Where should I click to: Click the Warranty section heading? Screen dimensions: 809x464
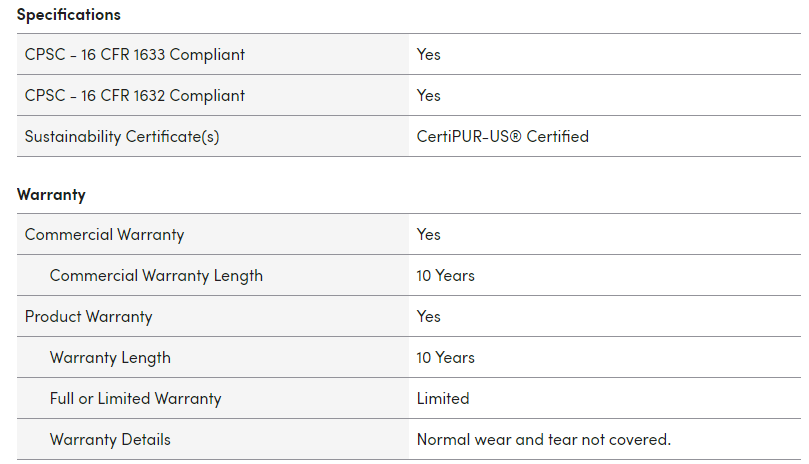click(x=51, y=195)
